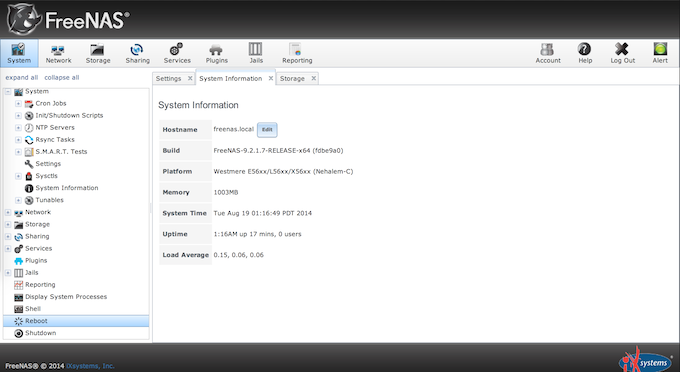Open Display System Processes
This screenshot has width=680, height=372.
tap(65, 297)
